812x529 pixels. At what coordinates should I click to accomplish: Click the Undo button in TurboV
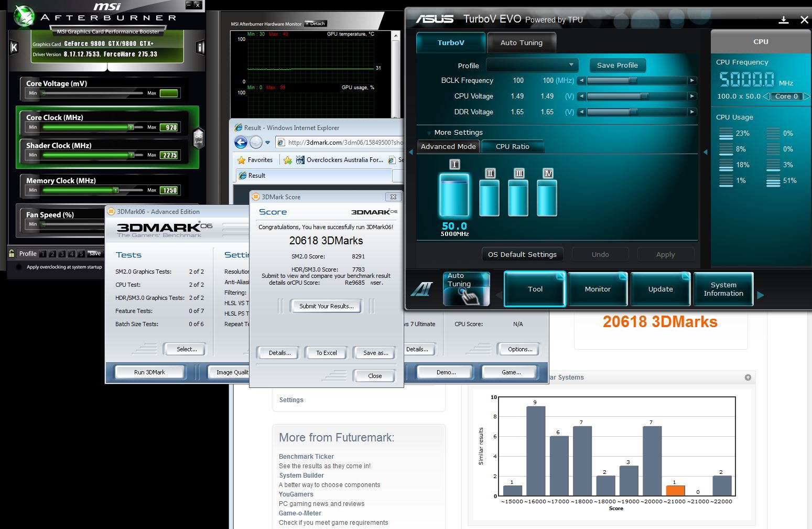[600, 254]
